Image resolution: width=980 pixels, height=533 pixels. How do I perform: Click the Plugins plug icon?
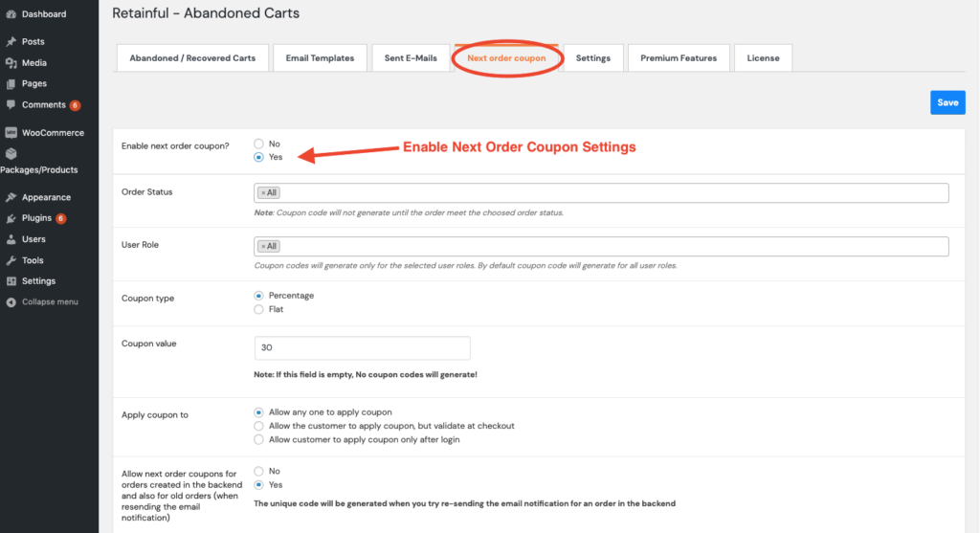[11, 218]
